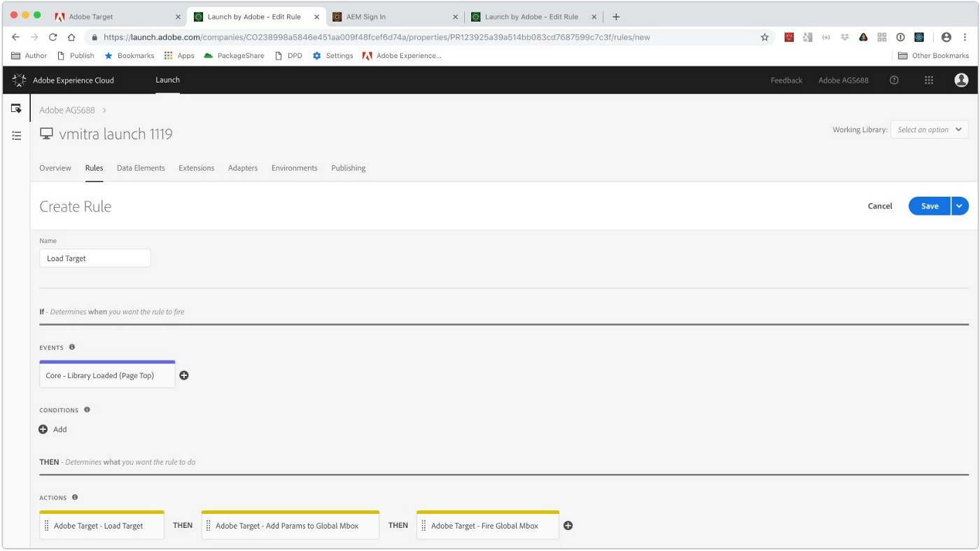Click the browser home icon
This screenshot has width=980, height=551.
(x=71, y=37)
